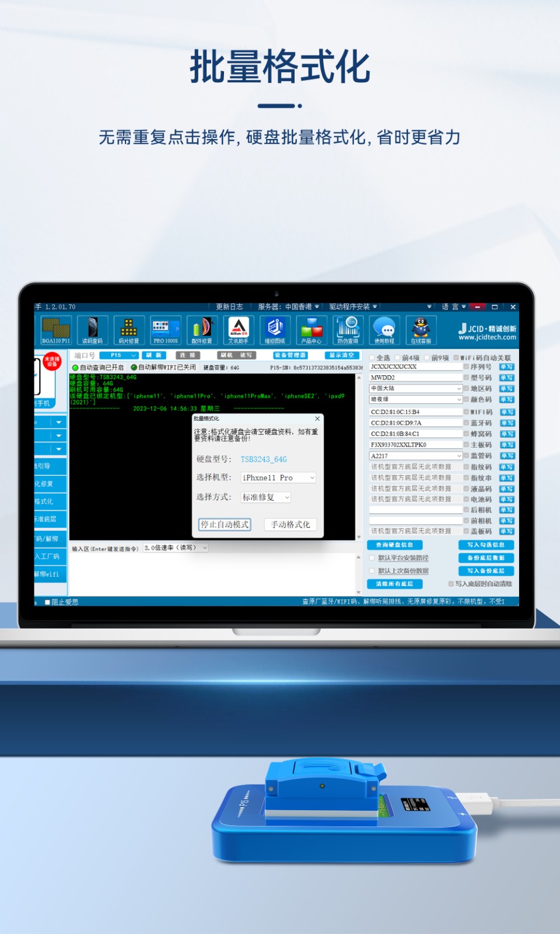Open the 3.0倍速率 speed dropdown
Viewport: 560px width, 934px height.
coord(176,548)
